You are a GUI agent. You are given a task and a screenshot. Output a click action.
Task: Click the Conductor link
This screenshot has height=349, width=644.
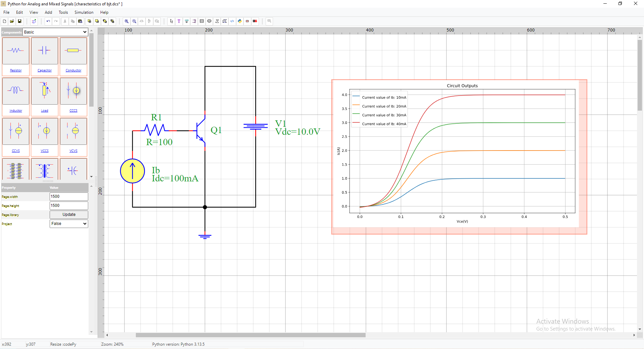point(73,70)
